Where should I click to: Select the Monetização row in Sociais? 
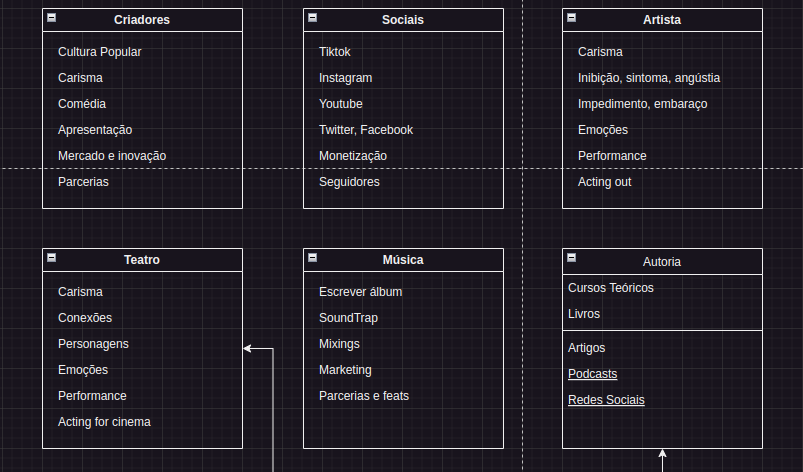click(x=353, y=156)
